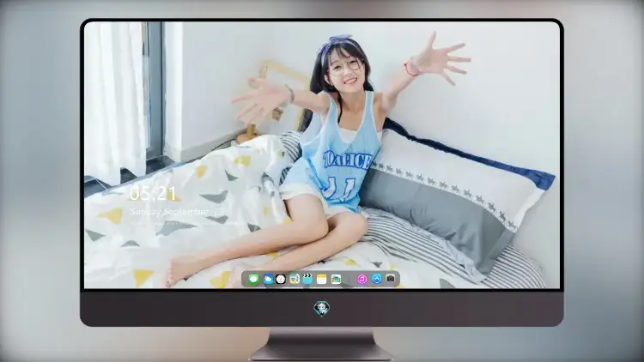Launch the Clock app from the dock
This screenshot has width=644, height=362.
pos(281,279)
